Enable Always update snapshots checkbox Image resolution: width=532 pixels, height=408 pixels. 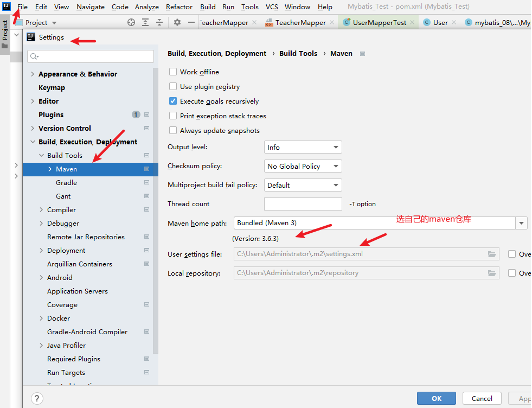173,130
